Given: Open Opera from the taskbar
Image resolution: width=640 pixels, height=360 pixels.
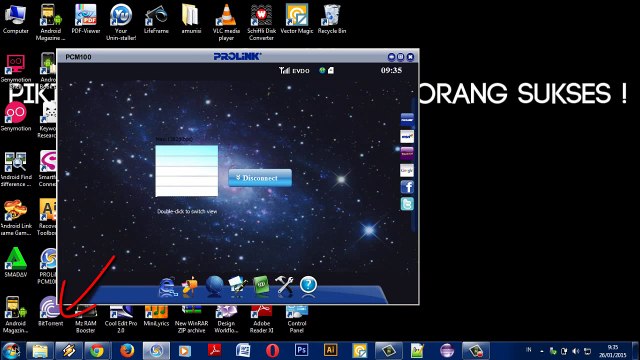Looking at the screenshot, I should 272,351.
